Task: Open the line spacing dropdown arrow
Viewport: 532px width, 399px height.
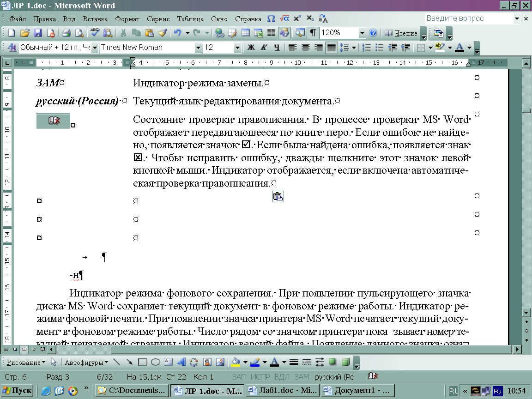Action: click(354, 48)
